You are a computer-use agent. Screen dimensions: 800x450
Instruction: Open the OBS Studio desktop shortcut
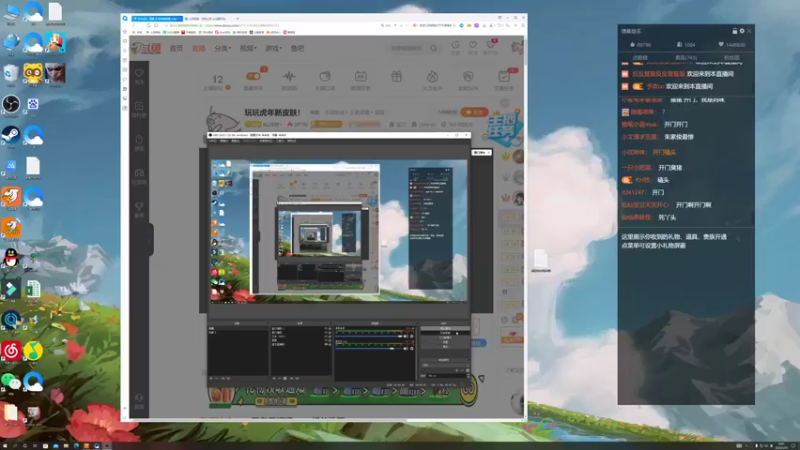click(11, 104)
